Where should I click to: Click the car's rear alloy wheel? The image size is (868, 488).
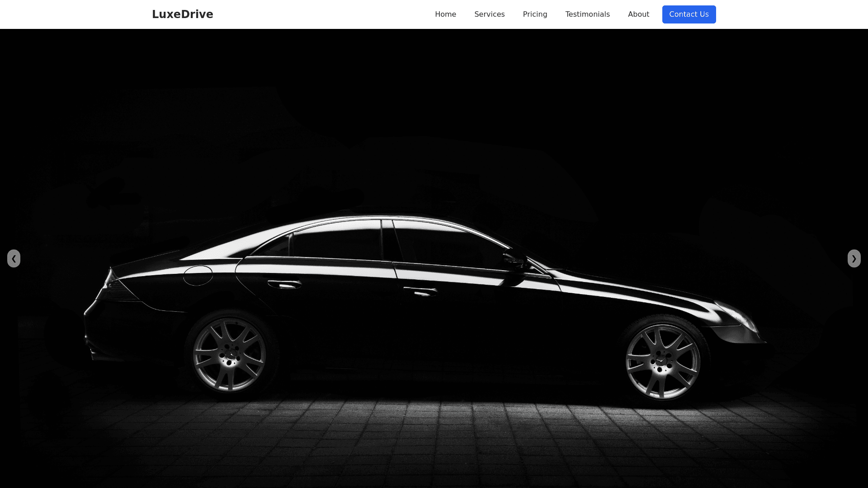tap(229, 355)
